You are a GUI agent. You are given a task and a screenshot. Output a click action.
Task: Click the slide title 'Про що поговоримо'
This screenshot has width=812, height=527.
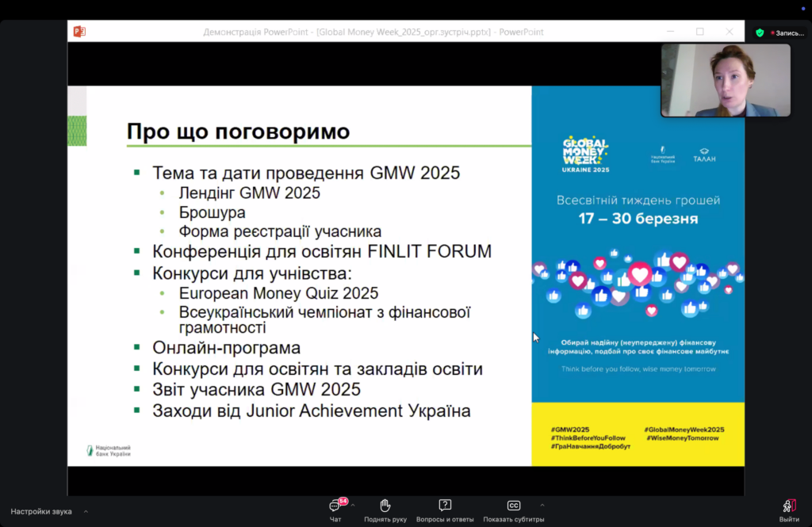coord(238,132)
